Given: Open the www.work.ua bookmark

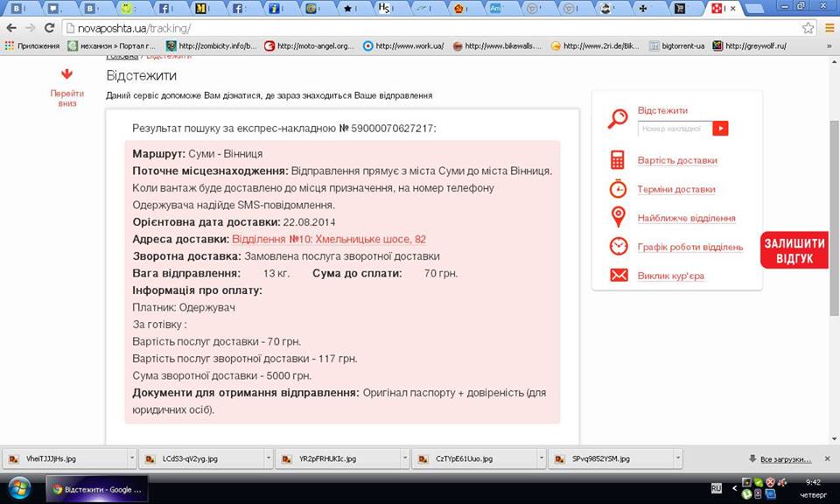Looking at the screenshot, I should (x=403, y=46).
